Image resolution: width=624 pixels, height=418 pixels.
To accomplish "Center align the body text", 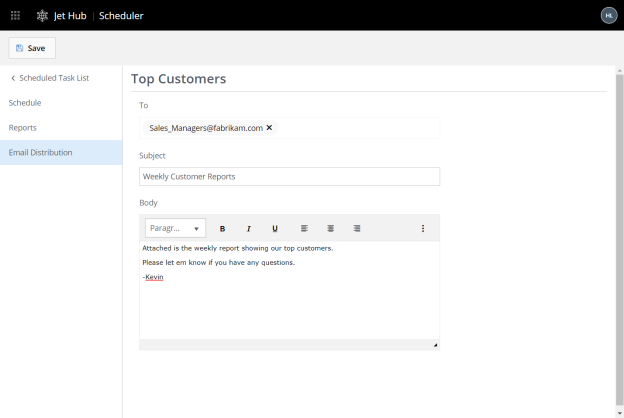I will [x=330, y=228].
